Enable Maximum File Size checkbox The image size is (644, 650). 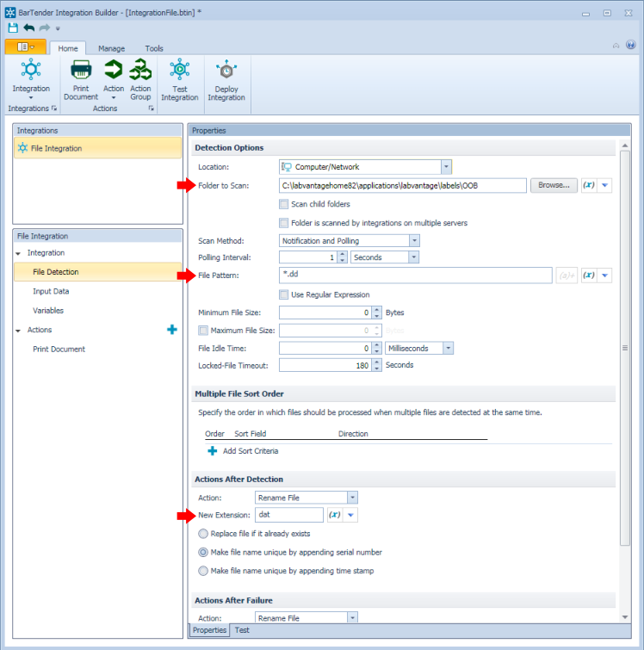203,331
